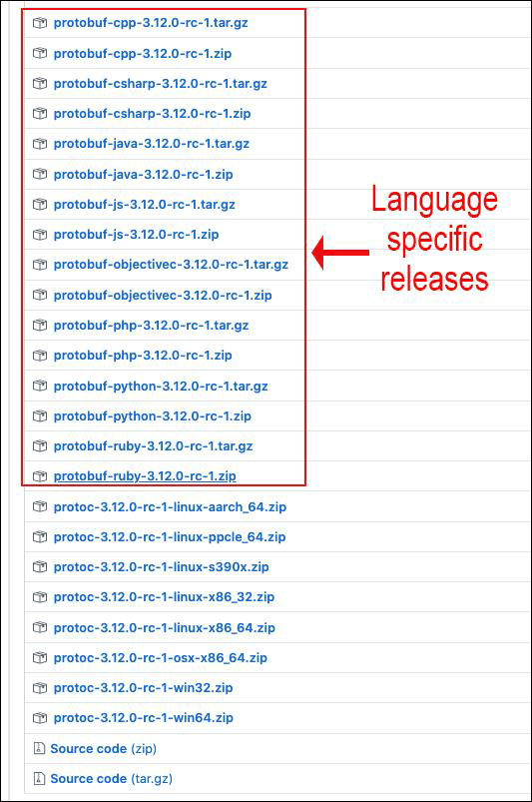Image resolution: width=532 pixels, height=802 pixels.
Task: Download protoc-3.12.0-rc-1-win64.zip
Action: [144, 718]
